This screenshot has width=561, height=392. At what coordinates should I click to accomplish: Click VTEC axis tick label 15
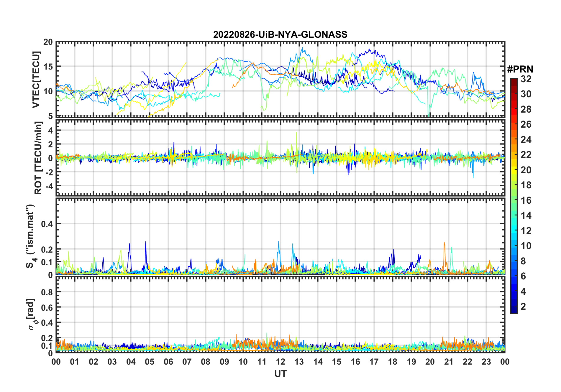[48, 67]
